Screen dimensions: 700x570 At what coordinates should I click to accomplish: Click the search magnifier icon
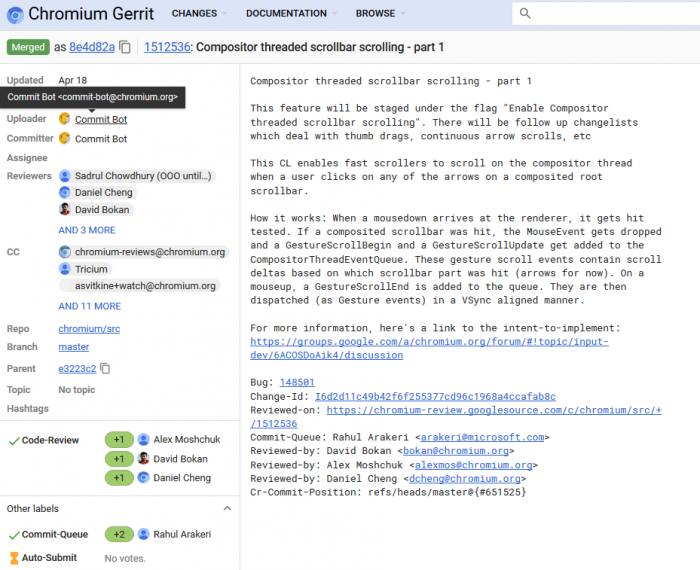pyautogui.click(x=526, y=14)
